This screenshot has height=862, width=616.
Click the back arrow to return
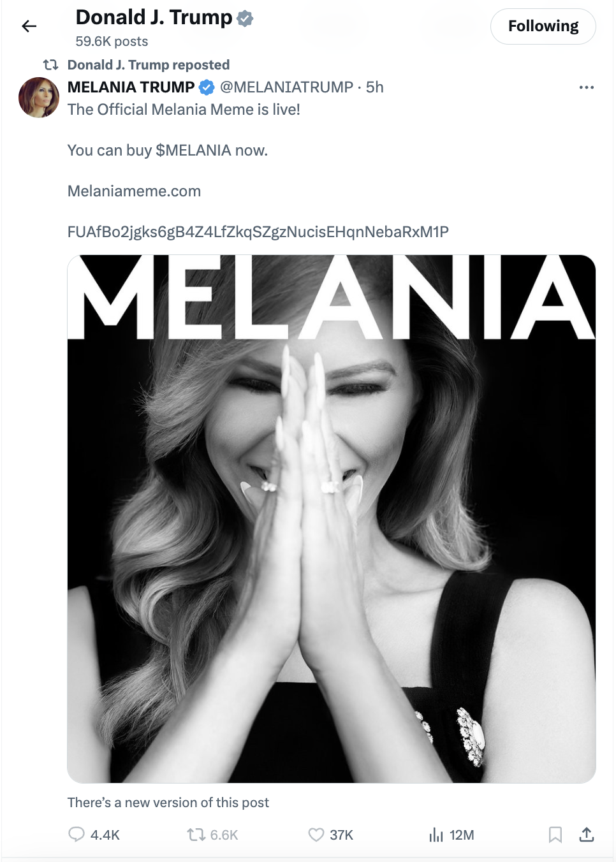coord(29,26)
